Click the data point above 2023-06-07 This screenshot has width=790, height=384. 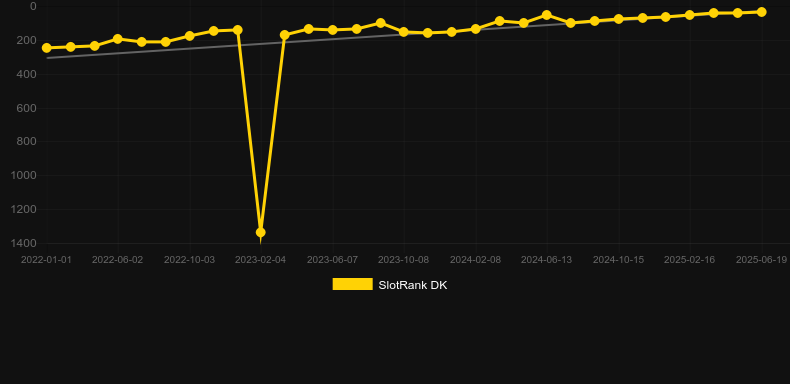[333, 30]
